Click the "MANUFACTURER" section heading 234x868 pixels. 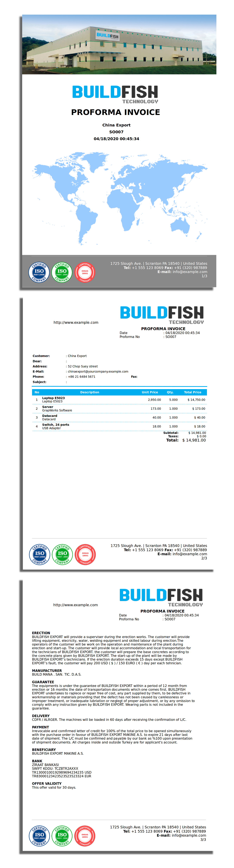coord(47,671)
